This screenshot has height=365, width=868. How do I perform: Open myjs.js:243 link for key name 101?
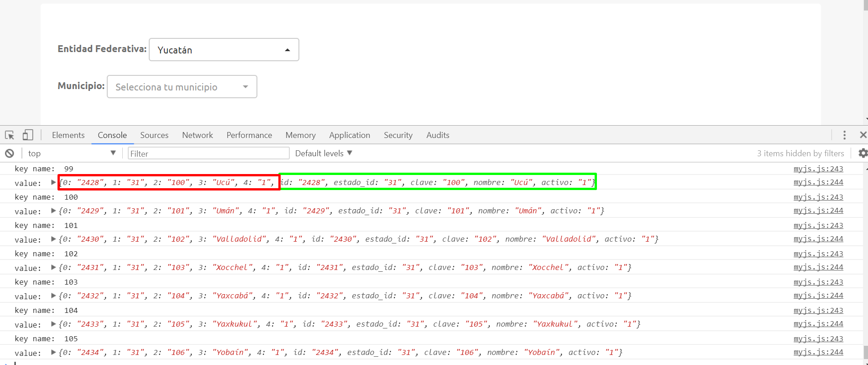(818, 226)
